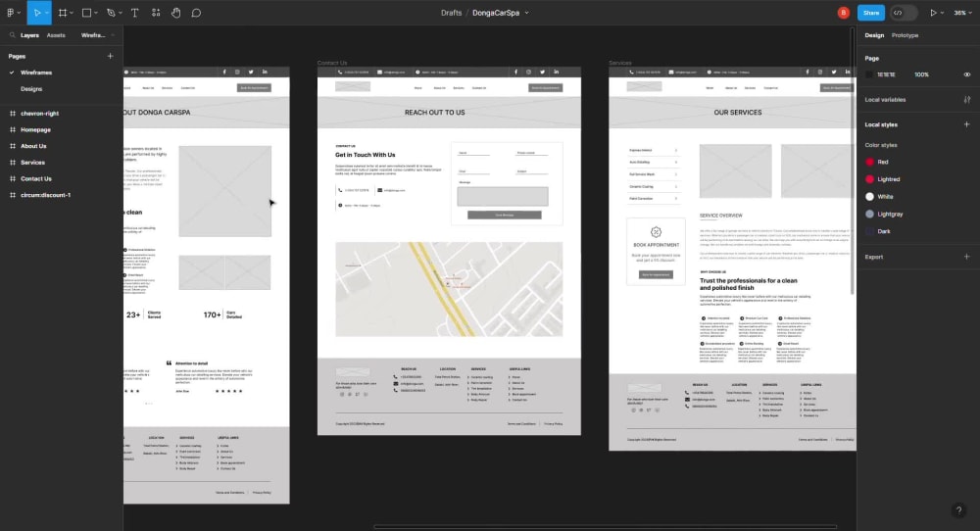
Task: Open shape tools dropdown arrow
Action: pos(96,13)
